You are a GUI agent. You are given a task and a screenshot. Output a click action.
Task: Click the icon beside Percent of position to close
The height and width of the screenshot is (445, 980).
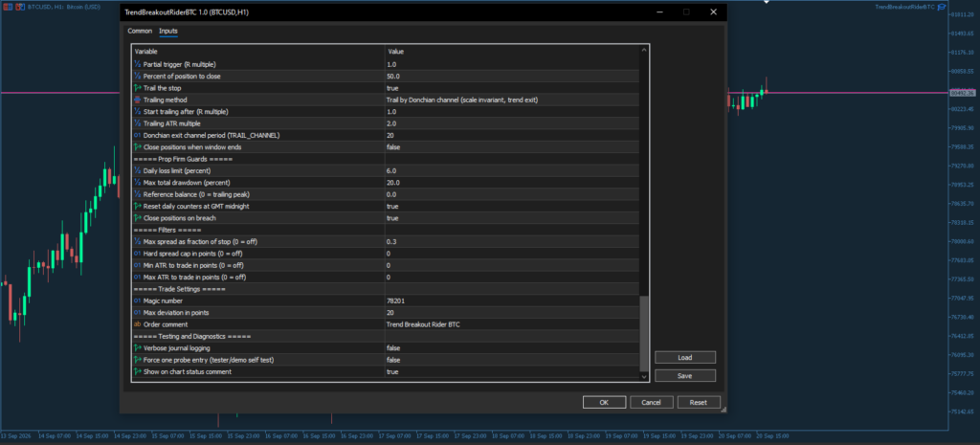pyautogui.click(x=138, y=77)
